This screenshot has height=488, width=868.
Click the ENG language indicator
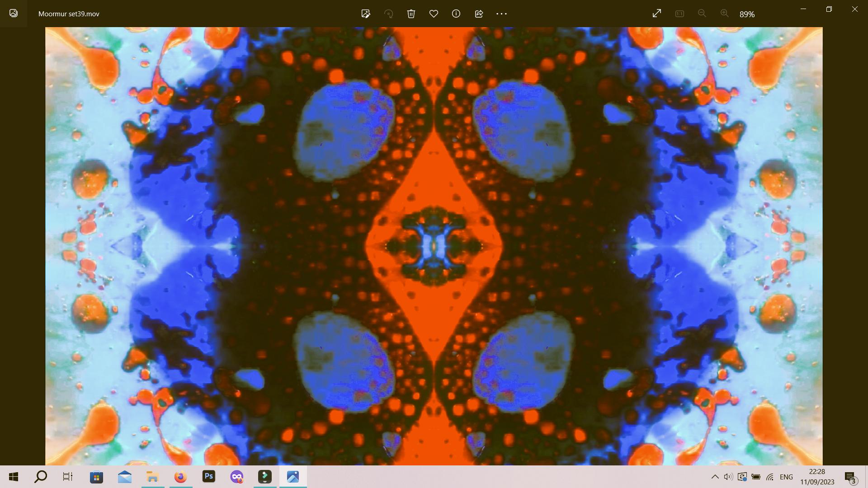point(786,477)
